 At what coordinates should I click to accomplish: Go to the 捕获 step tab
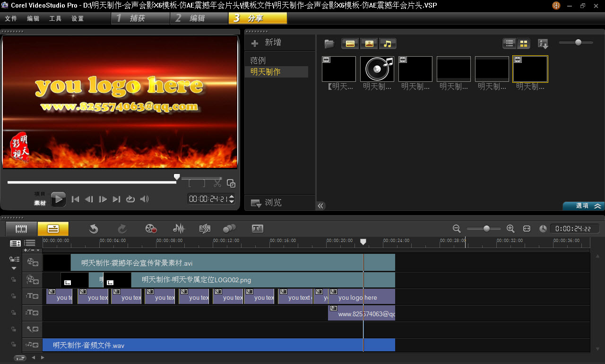coord(140,18)
